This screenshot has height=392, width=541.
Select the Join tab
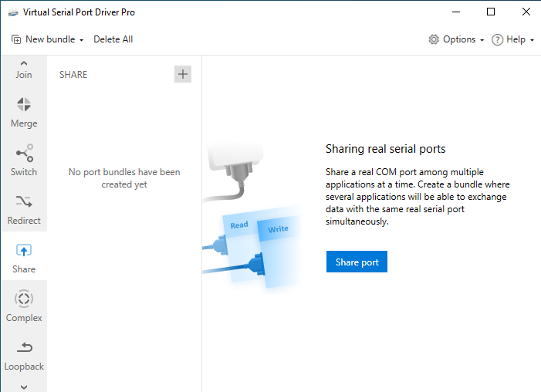tap(23, 75)
